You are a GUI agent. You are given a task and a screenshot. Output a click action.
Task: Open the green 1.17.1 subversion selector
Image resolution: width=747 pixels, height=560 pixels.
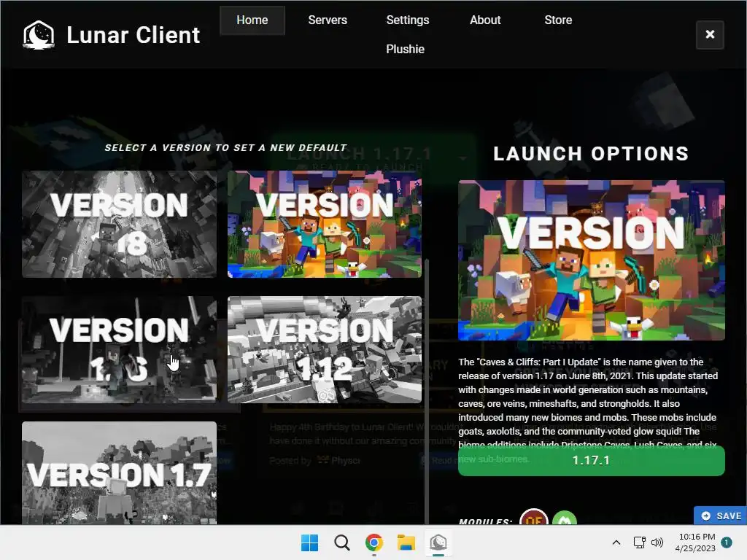tap(591, 461)
